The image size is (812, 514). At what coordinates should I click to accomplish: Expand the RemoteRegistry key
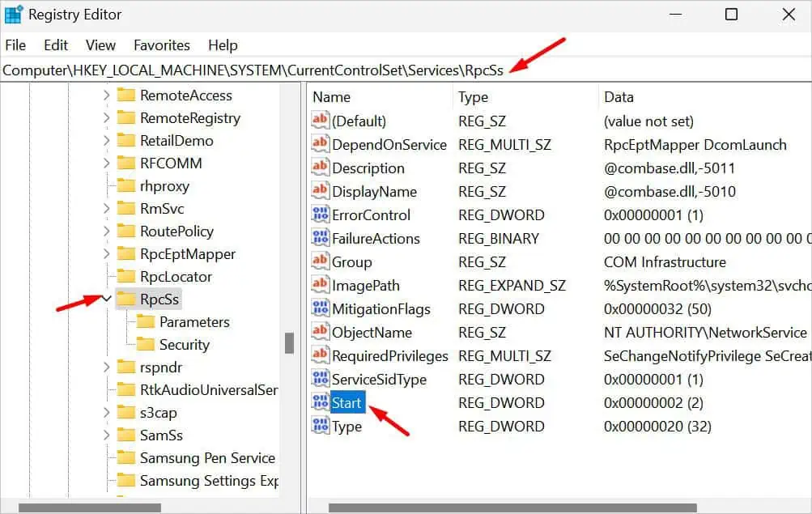coord(106,117)
